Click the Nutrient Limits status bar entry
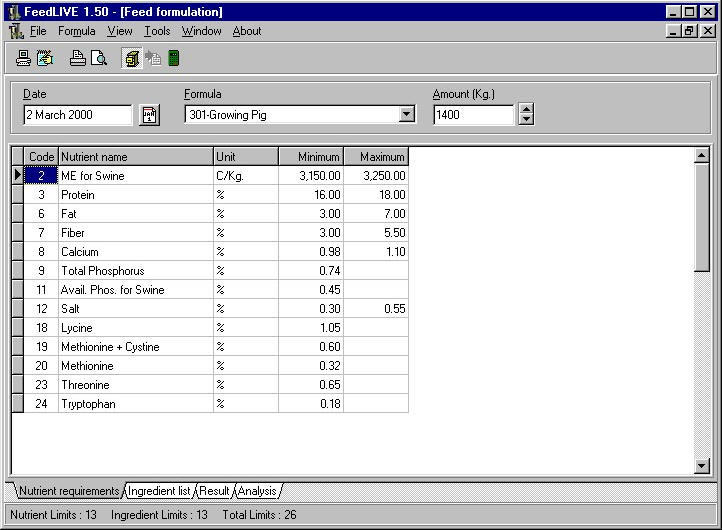This screenshot has height=530, width=722. (53, 515)
